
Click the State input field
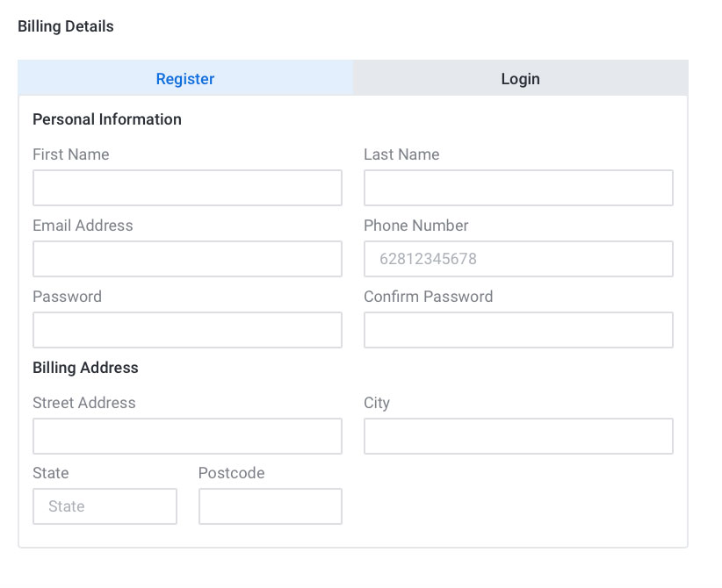click(105, 506)
